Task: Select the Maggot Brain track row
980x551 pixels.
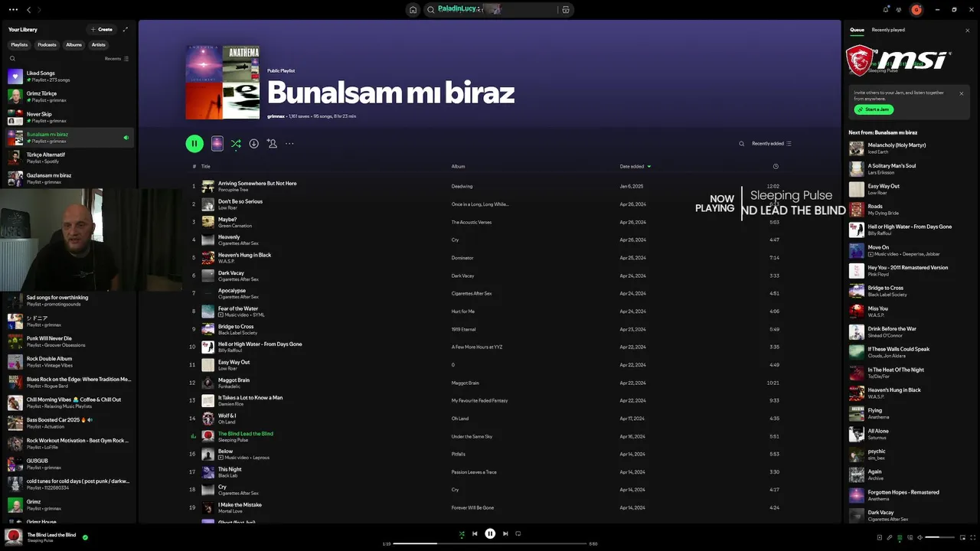Action: (x=490, y=383)
